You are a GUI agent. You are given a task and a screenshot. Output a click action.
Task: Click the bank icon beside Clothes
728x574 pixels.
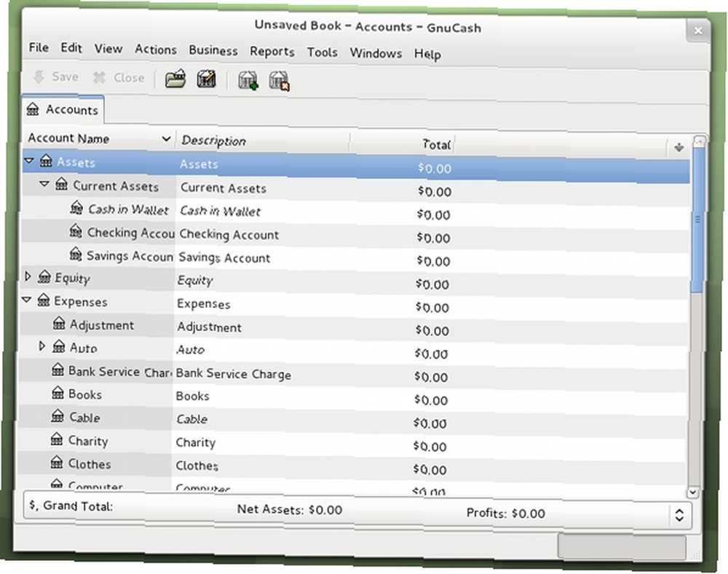(x=57, y=462)
